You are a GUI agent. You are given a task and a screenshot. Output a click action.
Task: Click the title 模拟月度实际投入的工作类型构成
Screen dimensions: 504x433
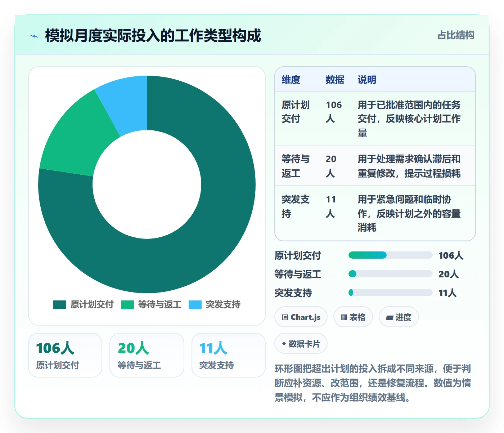click(x=153, y=36)
